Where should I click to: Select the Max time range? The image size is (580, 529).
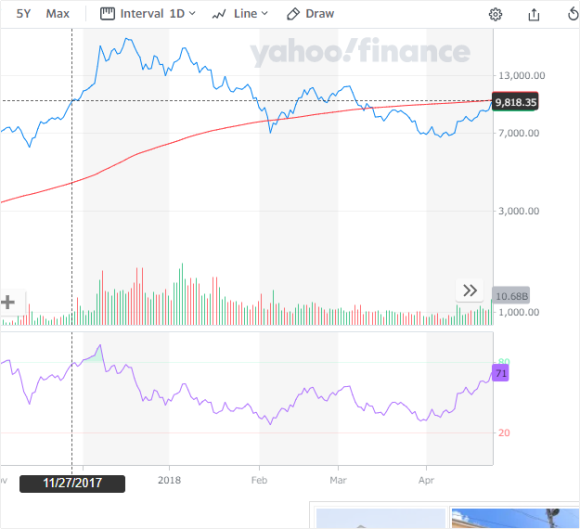pos(58,14)
